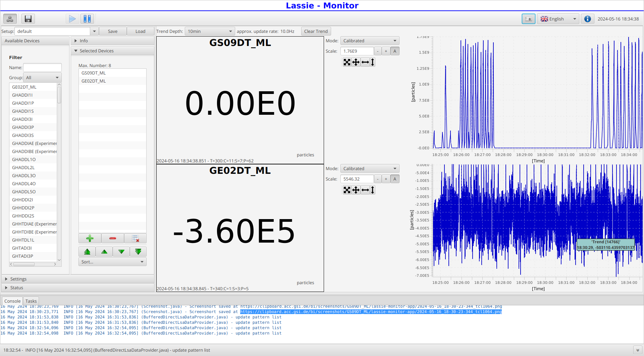
Task: Click the Save setup button
Action: tap(113, 31)
